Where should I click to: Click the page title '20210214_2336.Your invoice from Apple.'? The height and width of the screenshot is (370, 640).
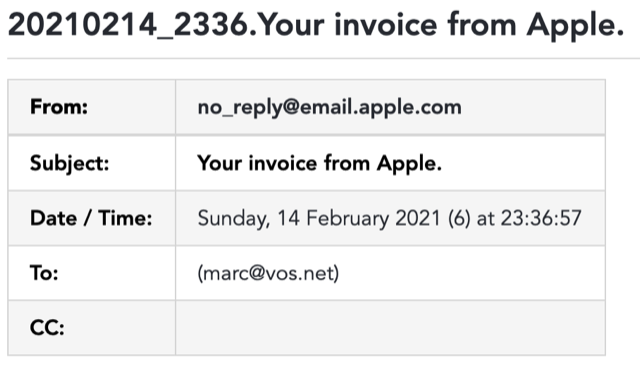pos(316,25)
